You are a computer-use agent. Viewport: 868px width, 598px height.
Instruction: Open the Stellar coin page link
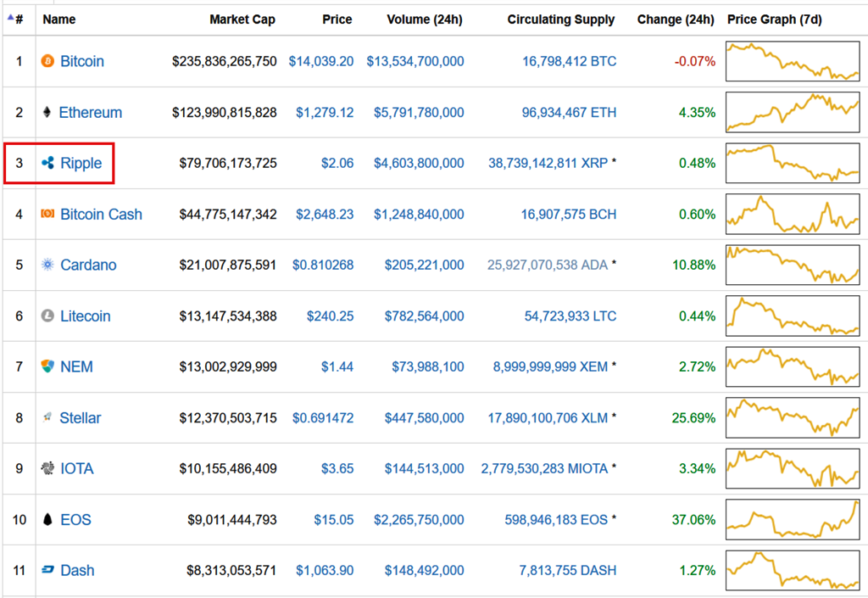81,417
